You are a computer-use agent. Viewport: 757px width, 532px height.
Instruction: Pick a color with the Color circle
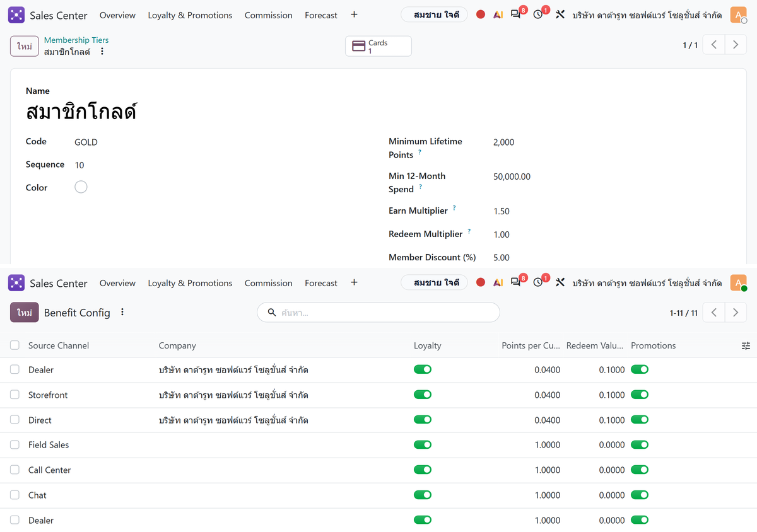pos(81,187)
